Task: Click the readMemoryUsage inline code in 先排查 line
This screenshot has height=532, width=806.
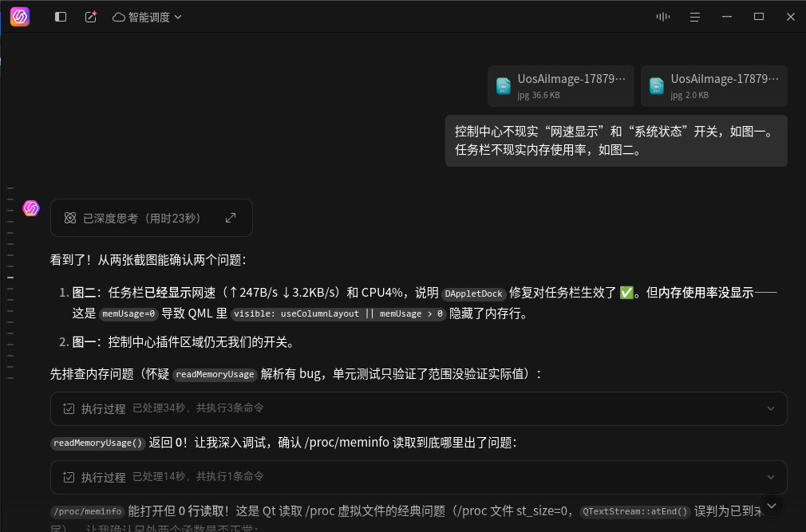Action: (x=215, y=374)
